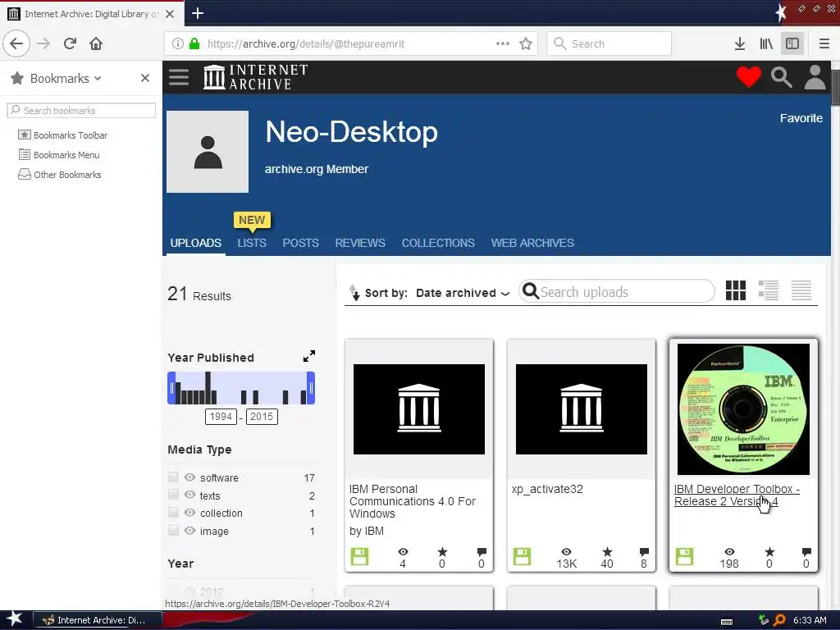Select the UPLOADS tab
This screenshot has height=630, width=840.
coord(195,243)
